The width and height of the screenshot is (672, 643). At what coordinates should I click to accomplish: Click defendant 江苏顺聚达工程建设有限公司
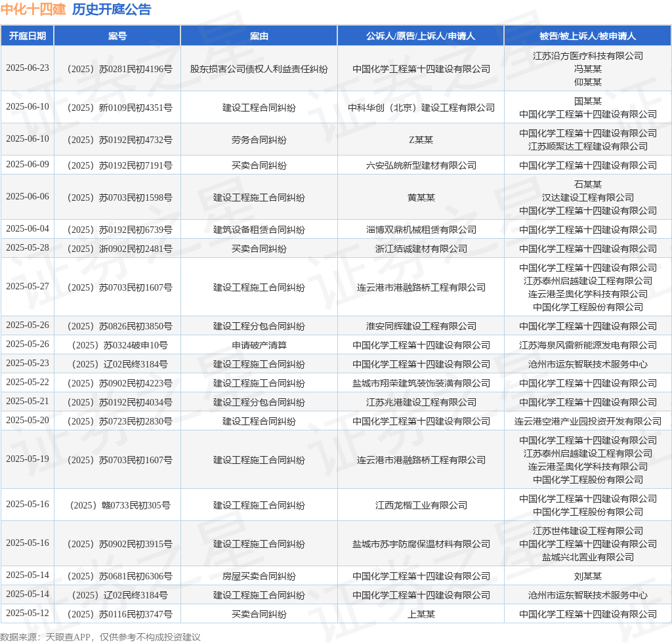coord(587,146)
